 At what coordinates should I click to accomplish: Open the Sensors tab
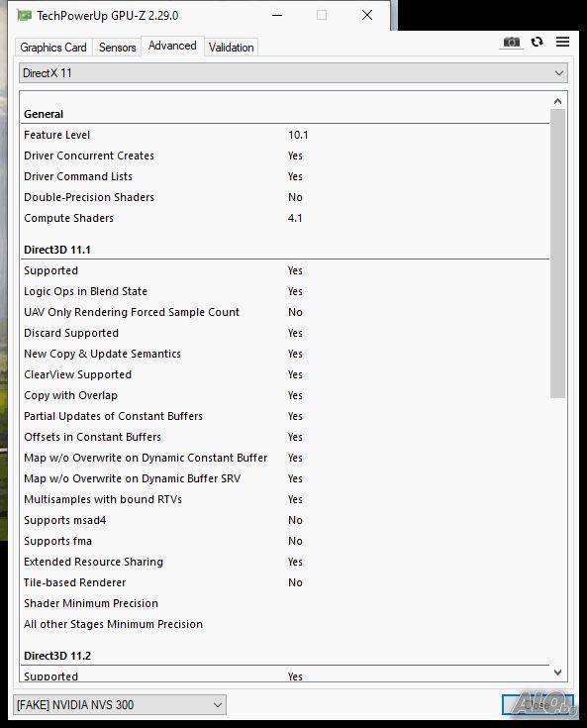117,48
